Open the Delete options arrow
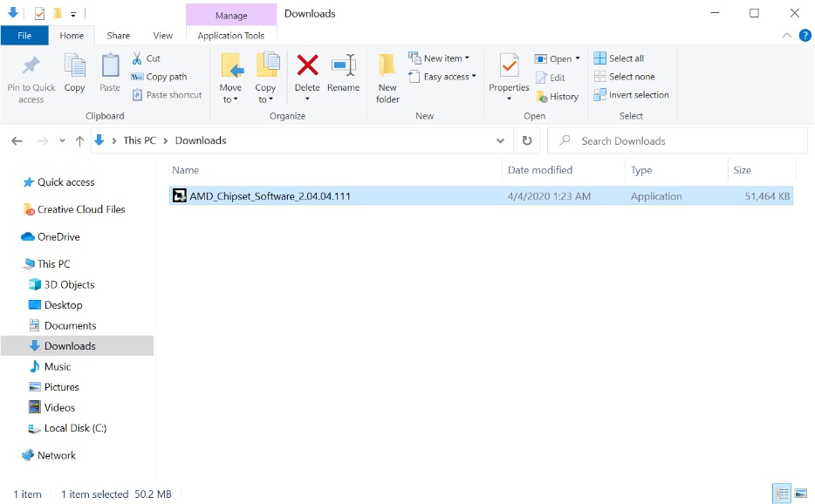The height and width of the screenshot is (504, 815). tap(307, 99)
